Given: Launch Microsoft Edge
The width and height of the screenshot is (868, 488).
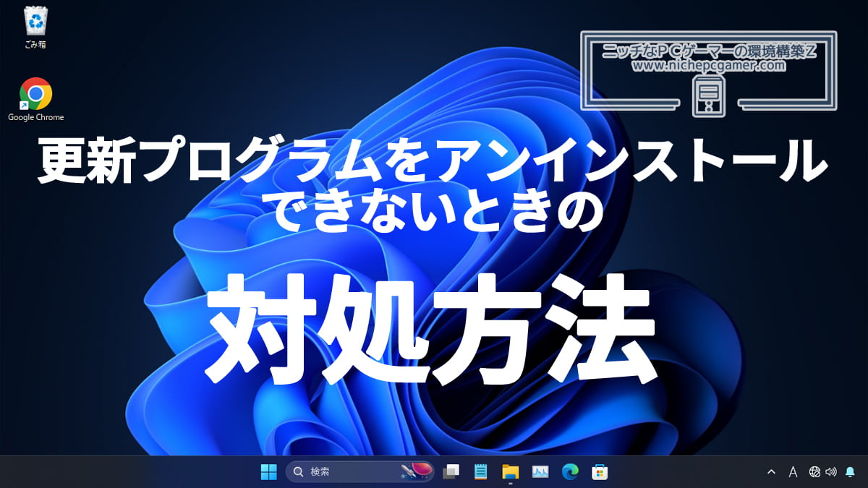Looking at the screenshot, I should (x=570, y=472).
